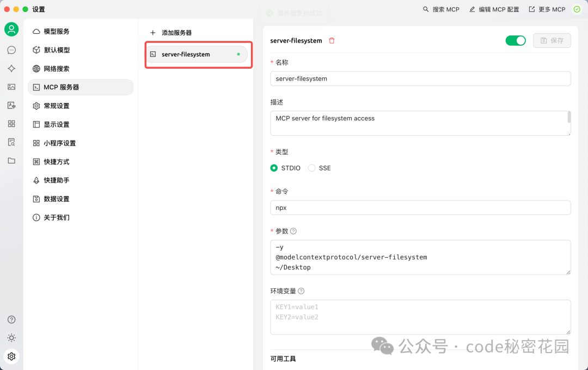
Task: Select the SSE radio button
Action: pos(311,168)
